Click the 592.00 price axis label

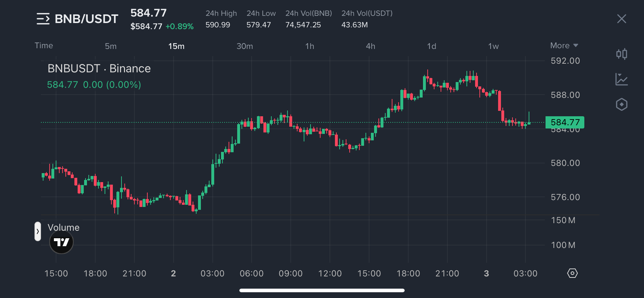click(x=565, y=61)
